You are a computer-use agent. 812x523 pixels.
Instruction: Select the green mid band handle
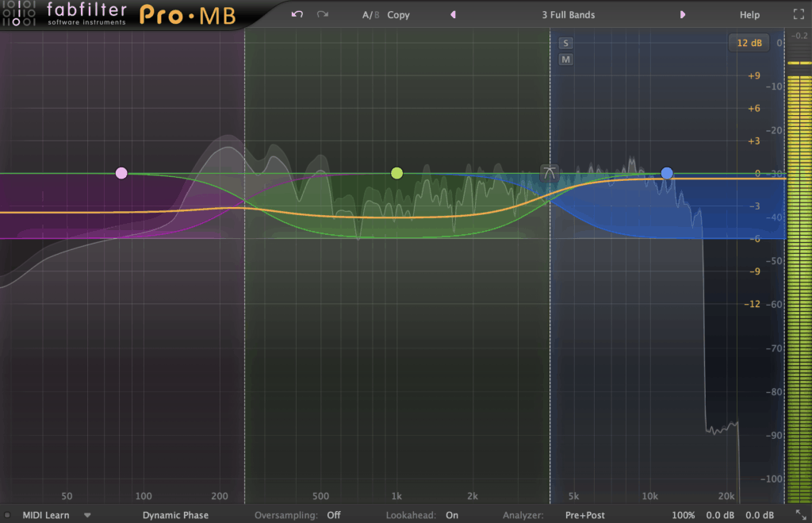tap(396, 173)
